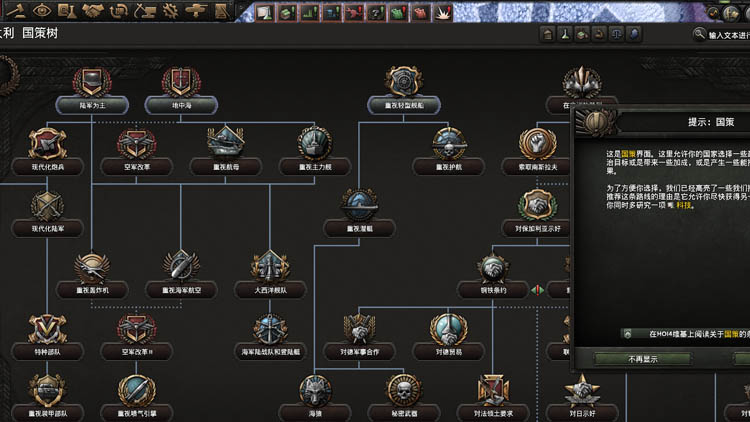Choose the 钢铁条约 focus
Image resolution: width=750 pixels, height=422 pixels.
click(x=491, y=270)
